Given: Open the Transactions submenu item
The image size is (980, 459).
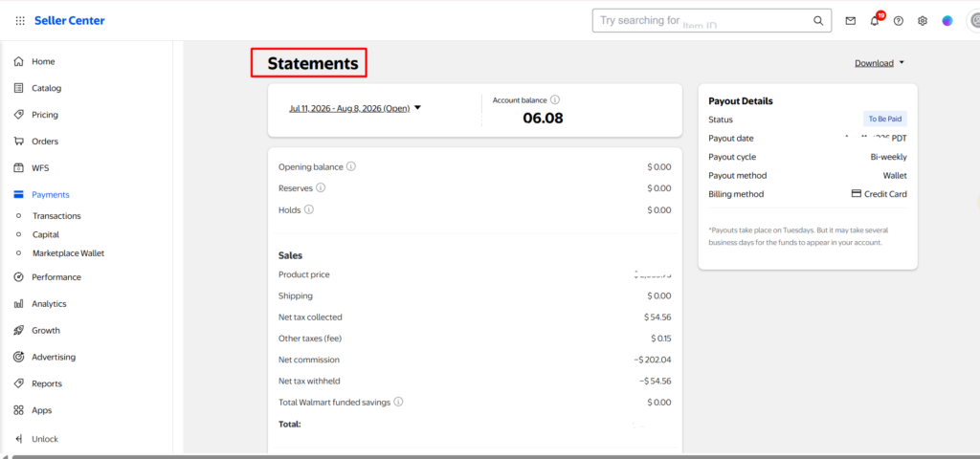Looking at the screenshot, I should (x=56, y=215).
